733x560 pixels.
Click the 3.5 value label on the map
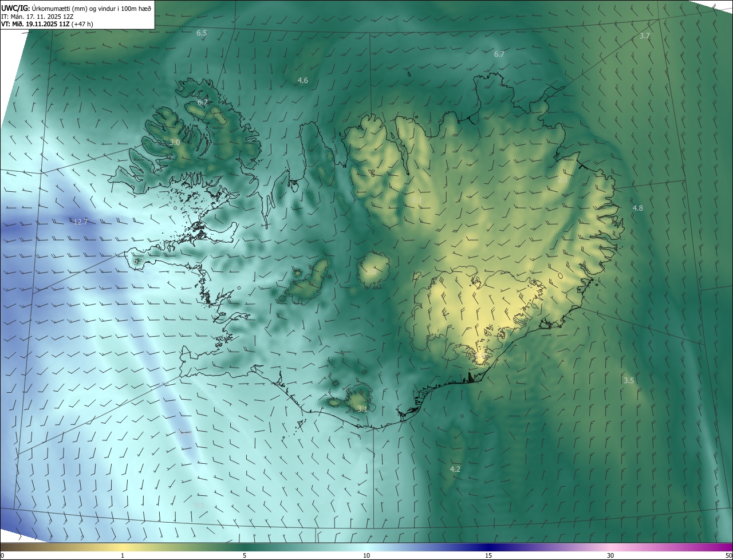629,381
